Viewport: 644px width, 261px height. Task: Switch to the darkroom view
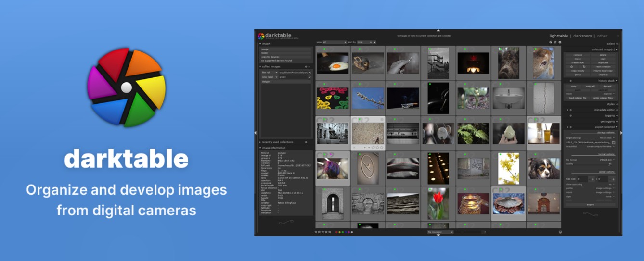[582, 36]
